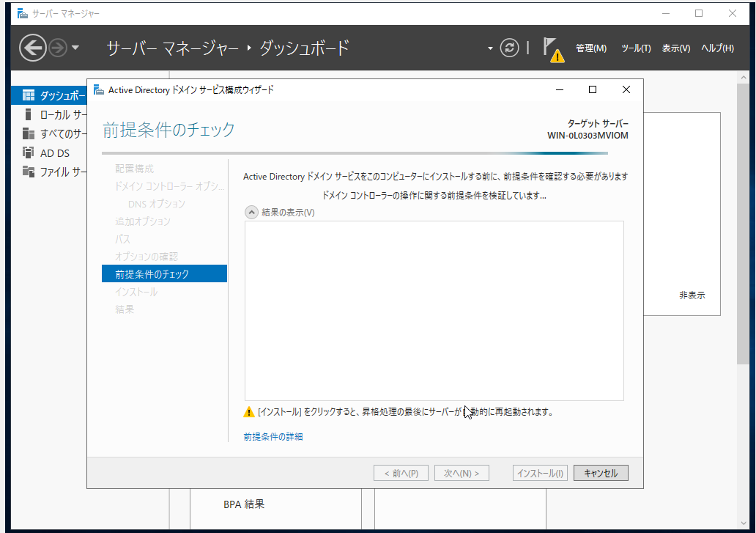Image resolution: width=756 pixels, height=533 pixels.
Task: Click the 次へ(N) > button
Action: (462, 473)
